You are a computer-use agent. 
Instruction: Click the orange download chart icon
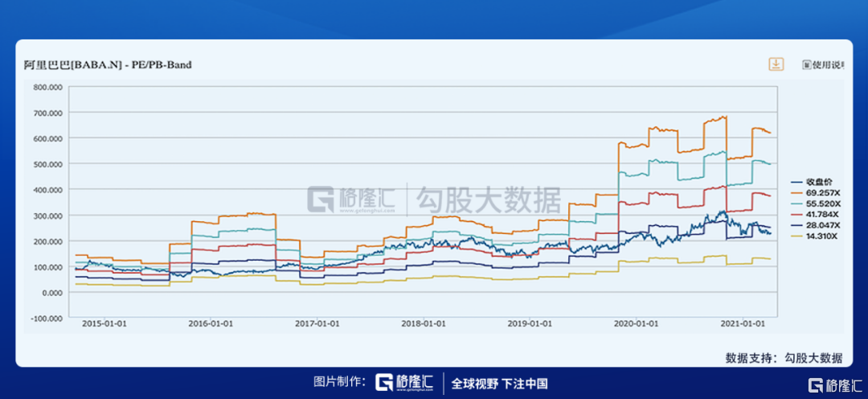pyautogui.click(x=776, y=64)
